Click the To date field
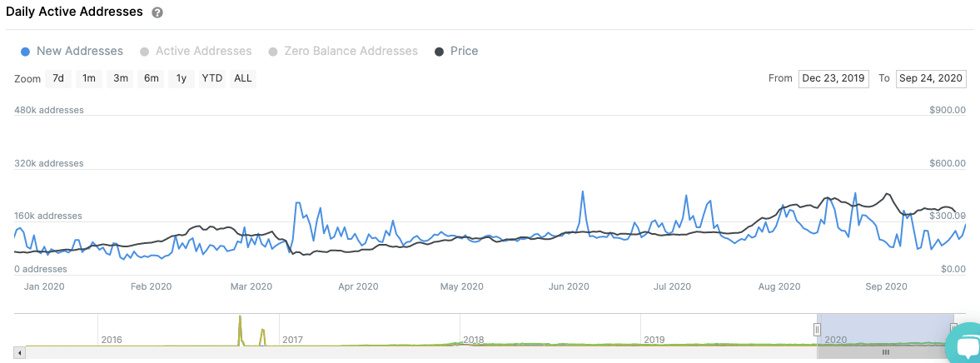The width and height of the screenshot is (980, 363). point(931,79)
